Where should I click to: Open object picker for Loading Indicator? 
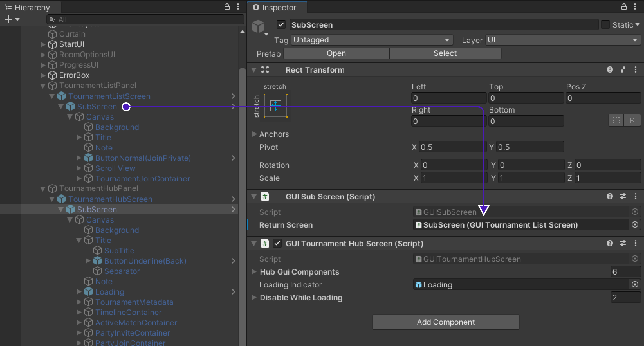635,285
